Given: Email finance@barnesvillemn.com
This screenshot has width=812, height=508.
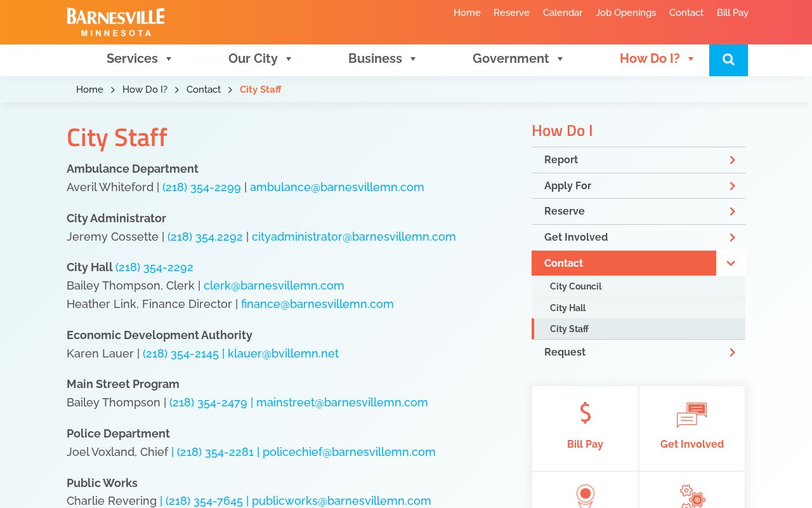Looking at the screenshot, I should 317,304.
